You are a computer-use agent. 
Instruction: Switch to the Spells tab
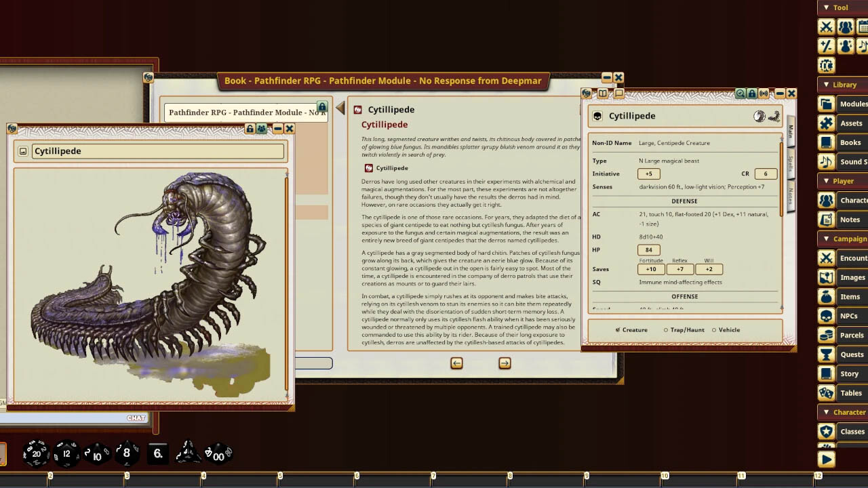click(790, 163)
